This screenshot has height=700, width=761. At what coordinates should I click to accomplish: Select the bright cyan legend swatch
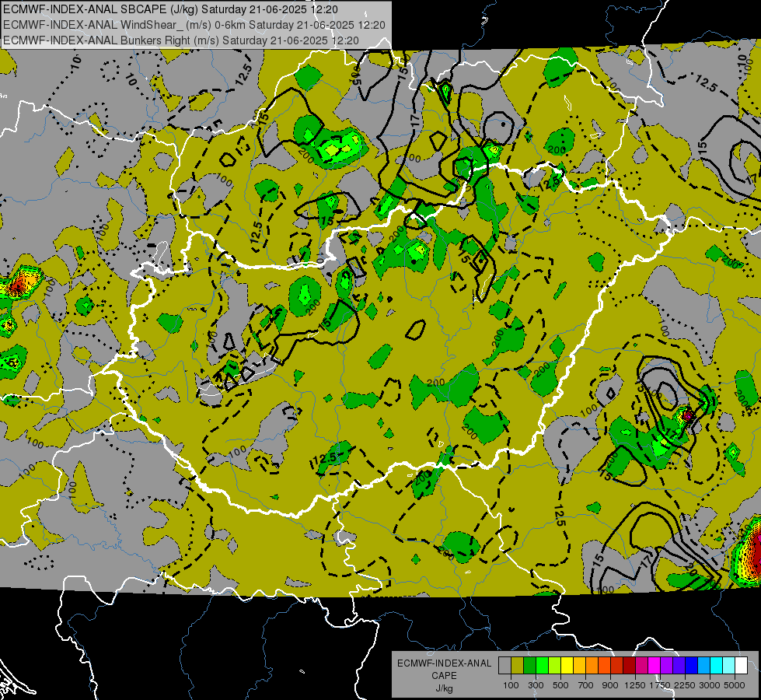tap(717, 665)
